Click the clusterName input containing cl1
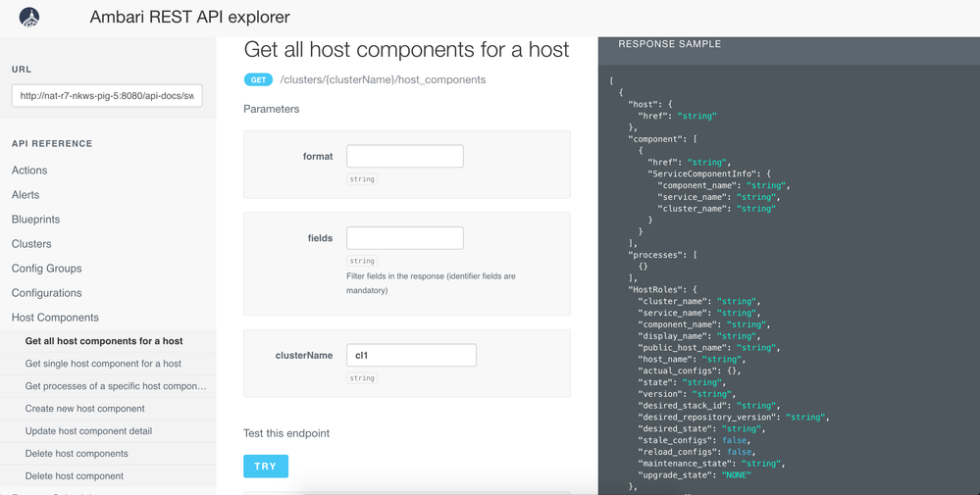Viewport: 980px width, 495px height. click(x=411, y=355)
